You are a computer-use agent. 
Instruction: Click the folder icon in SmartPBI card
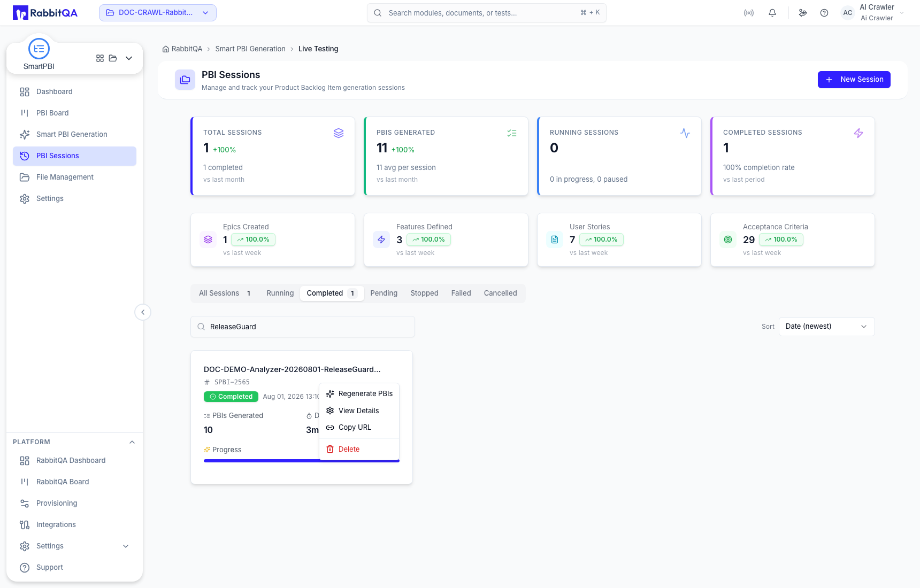click(113, 58)
